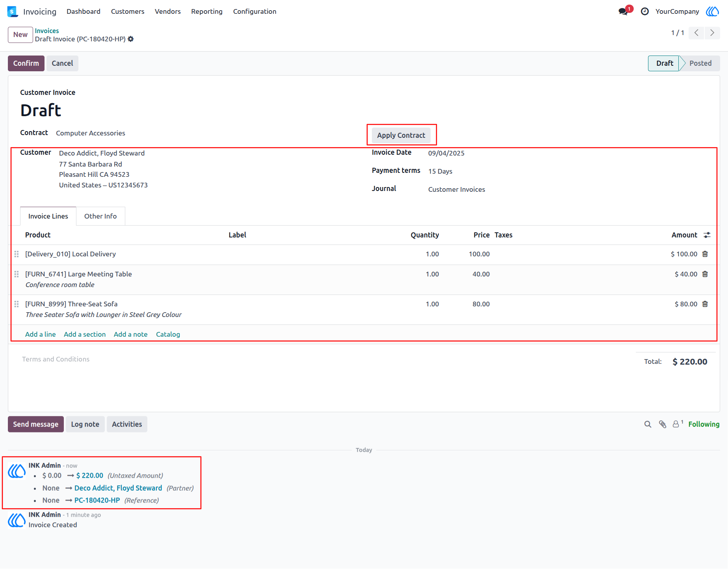The height and width of the screenshot is (569, 728).
Task: Open the Invoicing app home icon
Action: (x=13, y=11)
